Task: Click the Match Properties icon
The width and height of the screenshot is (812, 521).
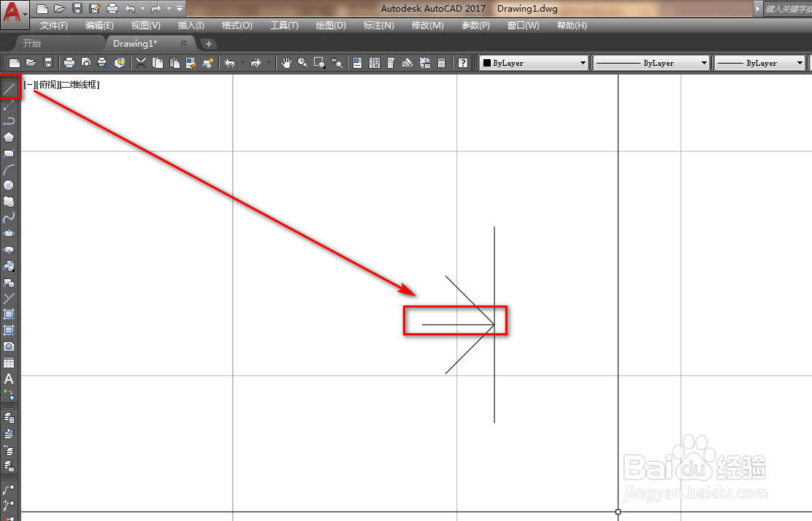Action: tap(191, 64)
